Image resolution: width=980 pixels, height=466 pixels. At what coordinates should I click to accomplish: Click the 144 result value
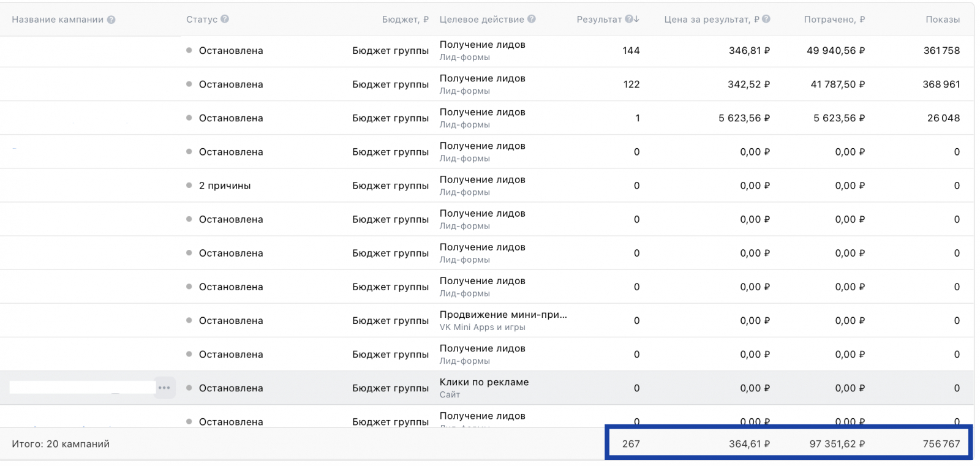point(631,51)
